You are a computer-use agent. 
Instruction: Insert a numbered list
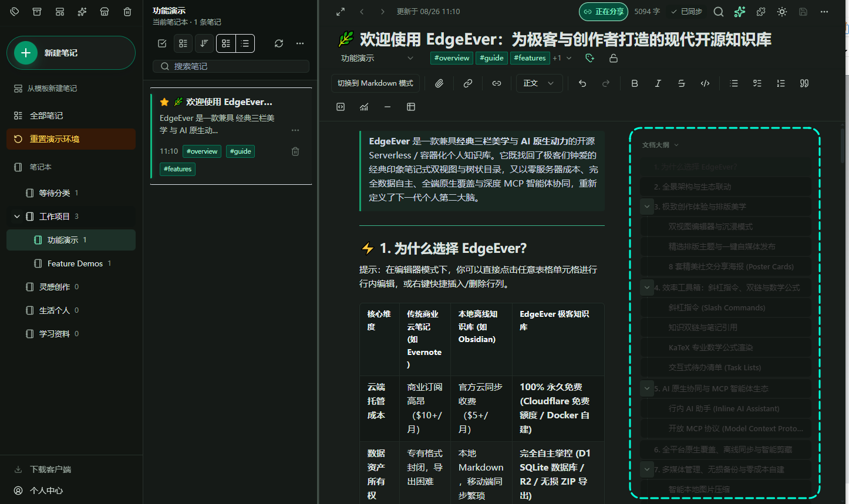(781, 83)
